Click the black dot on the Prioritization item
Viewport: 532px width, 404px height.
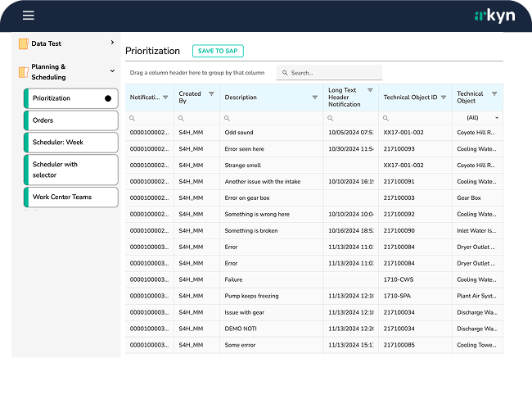(x=108, y=98)
